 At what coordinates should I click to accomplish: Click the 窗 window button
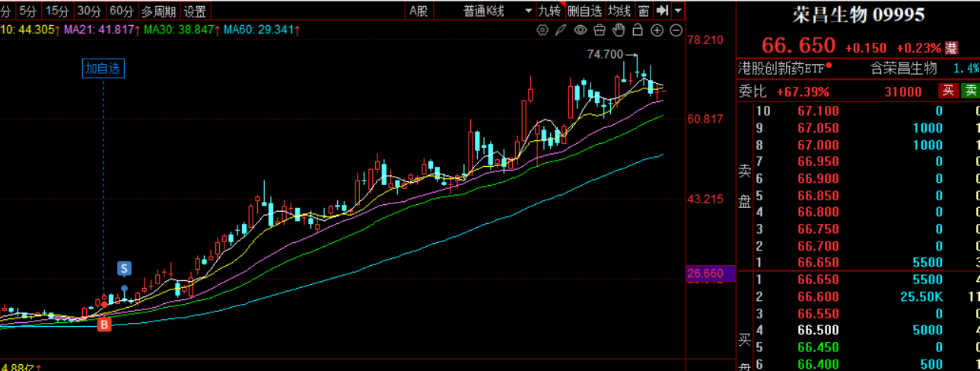644,11
